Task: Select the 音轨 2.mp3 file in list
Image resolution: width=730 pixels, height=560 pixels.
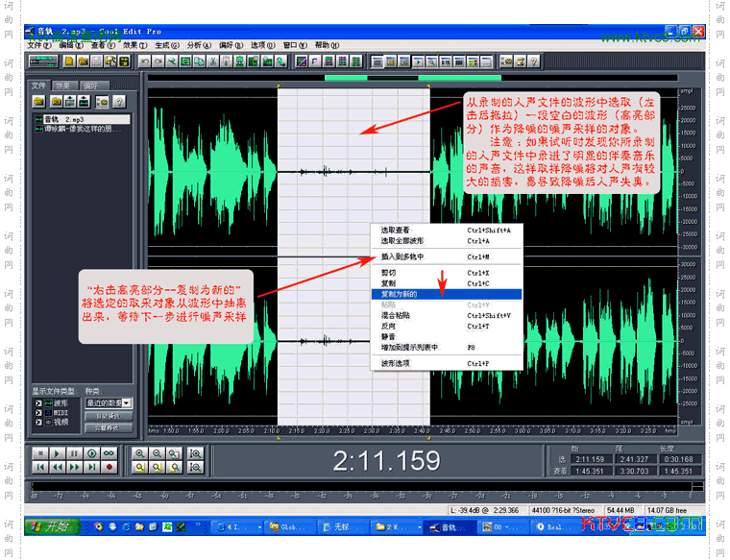Action: point(82,120)
